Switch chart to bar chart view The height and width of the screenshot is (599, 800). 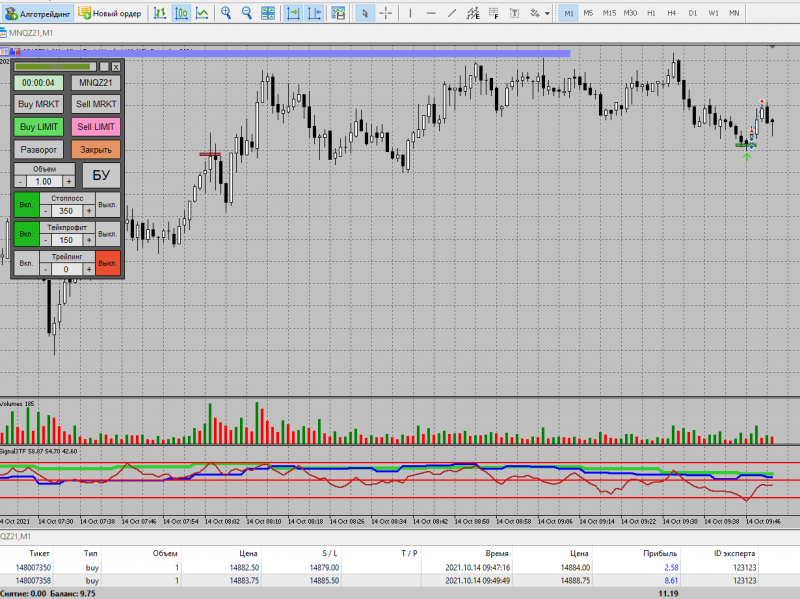160,13
